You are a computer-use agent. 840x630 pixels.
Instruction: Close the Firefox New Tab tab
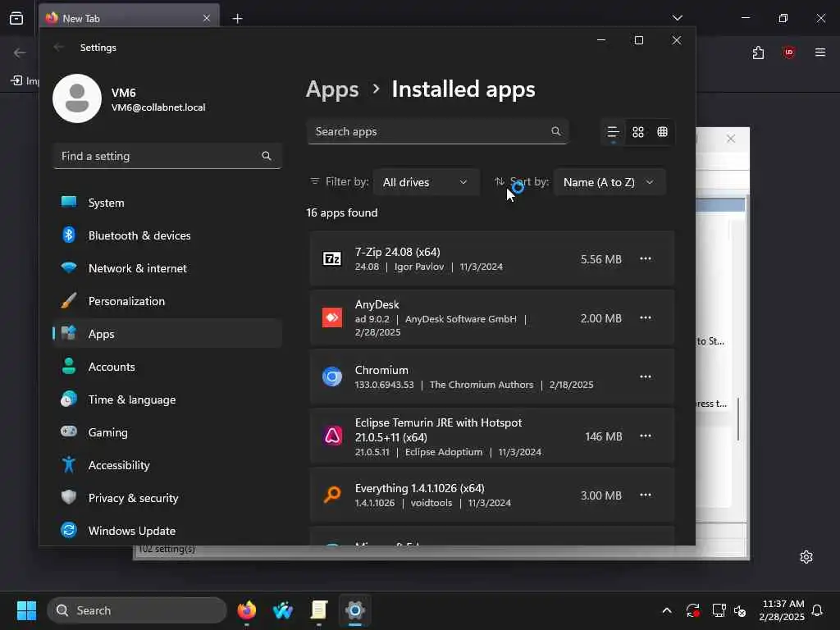[207, 18]
